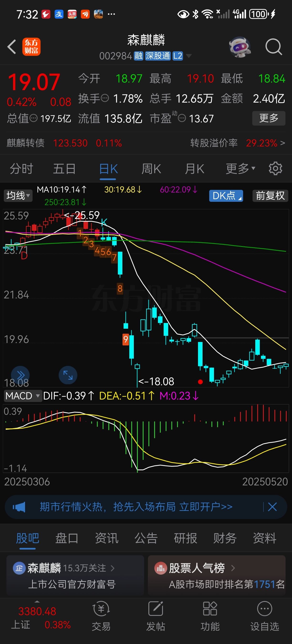The width and height of the screenshot is (292, 644).
Task: Toggle 前复权 adjustment mode
Action: click(270, 196)
